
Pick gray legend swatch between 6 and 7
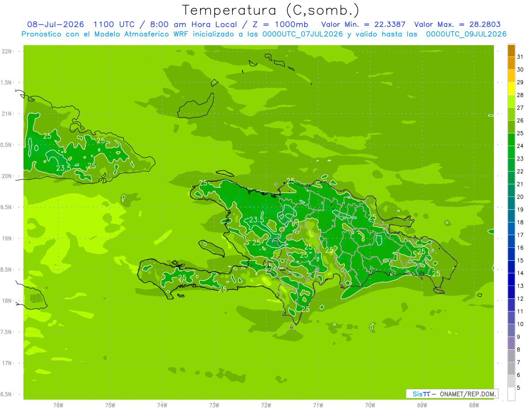click(511, 368)
